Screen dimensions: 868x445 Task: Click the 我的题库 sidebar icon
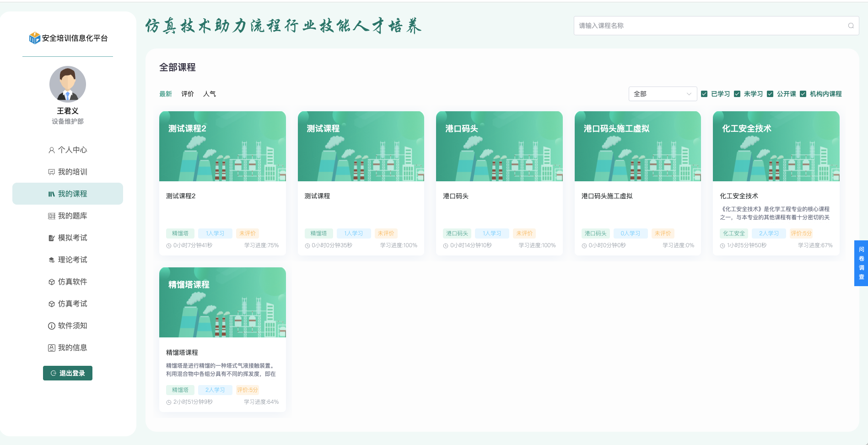(52, 216)
